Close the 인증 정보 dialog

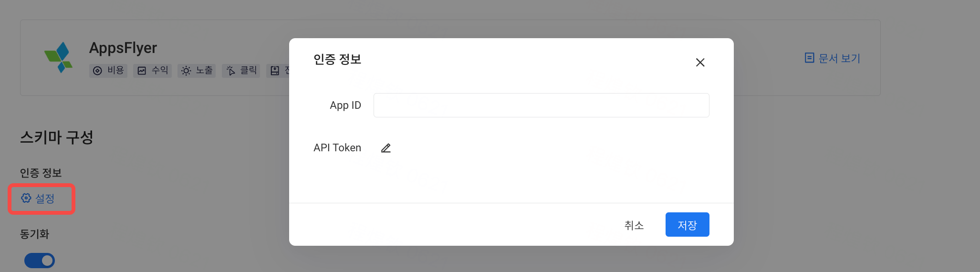700,63
